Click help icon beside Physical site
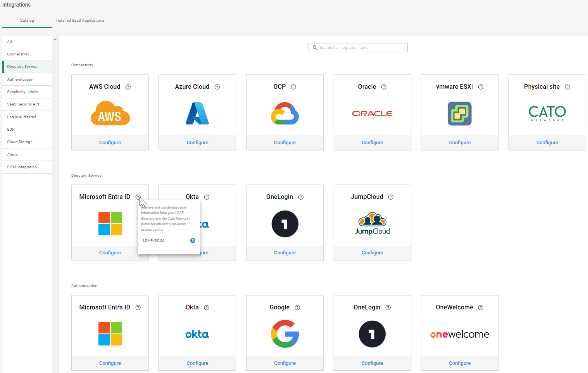The image size is (588, 373). pos(567,87)
